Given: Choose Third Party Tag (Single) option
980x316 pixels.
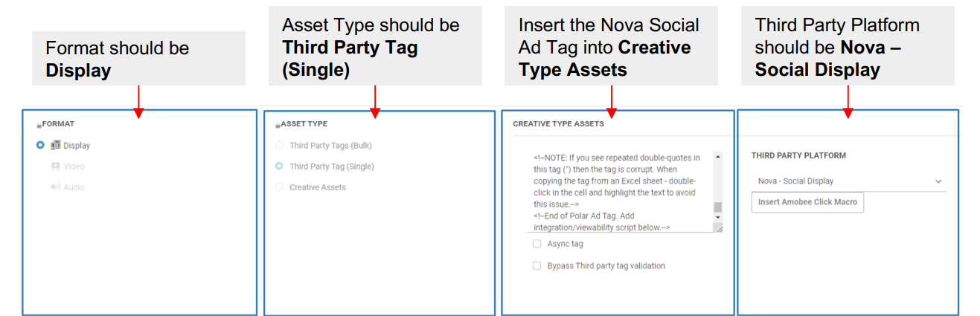Looking at the screenshot, I should click(279, 167).
